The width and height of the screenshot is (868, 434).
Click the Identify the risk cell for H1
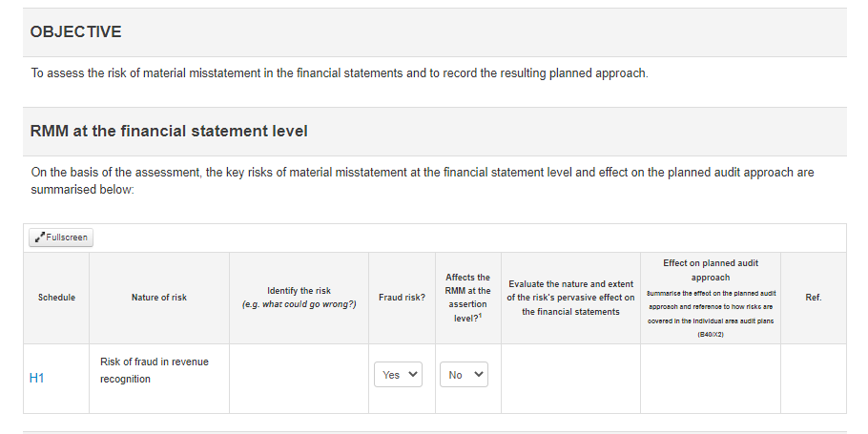click(299, 379)
